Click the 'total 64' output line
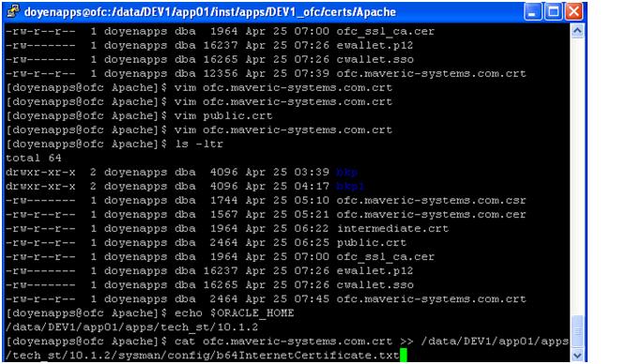Screen dimensions: 642x364 coord(34,158)
